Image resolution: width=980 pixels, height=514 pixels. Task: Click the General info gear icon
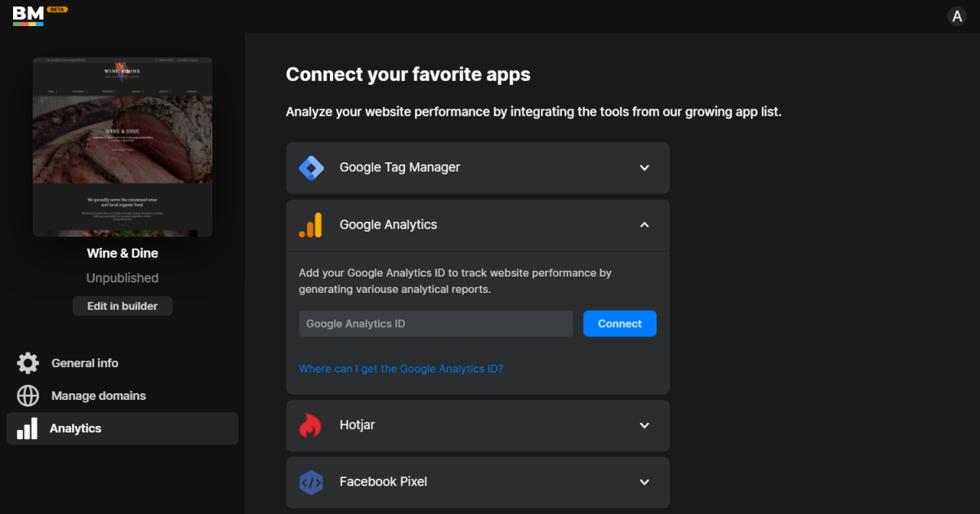click(x=27, y=362)
